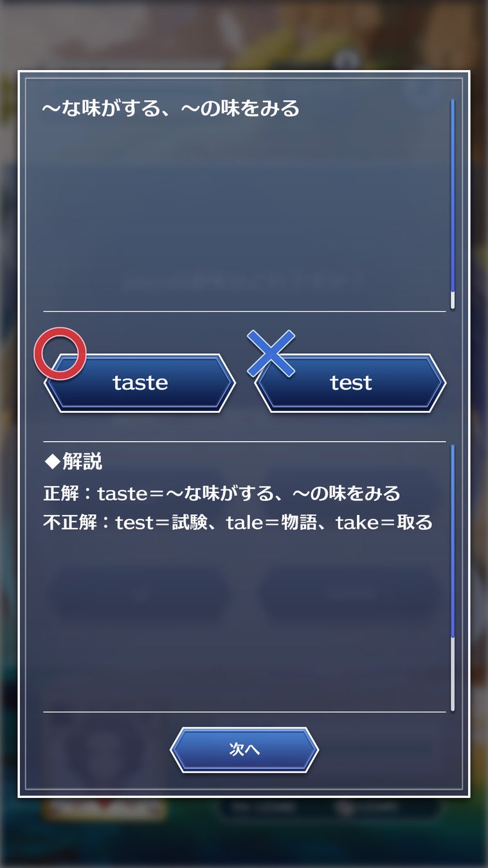Select the test answer button
488x868 pixels.
(350, 383)
